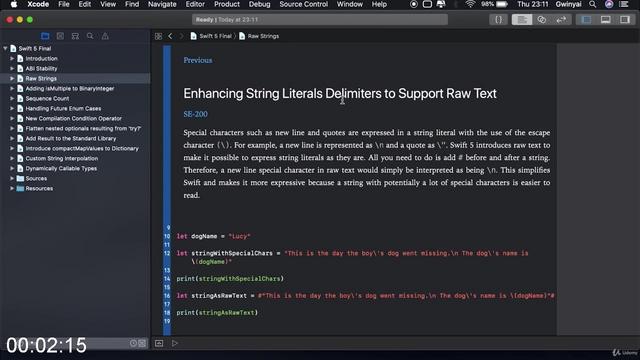Open the Project navigator folder icon
This screenshot has width=640, height=360.
pos(45,36)
